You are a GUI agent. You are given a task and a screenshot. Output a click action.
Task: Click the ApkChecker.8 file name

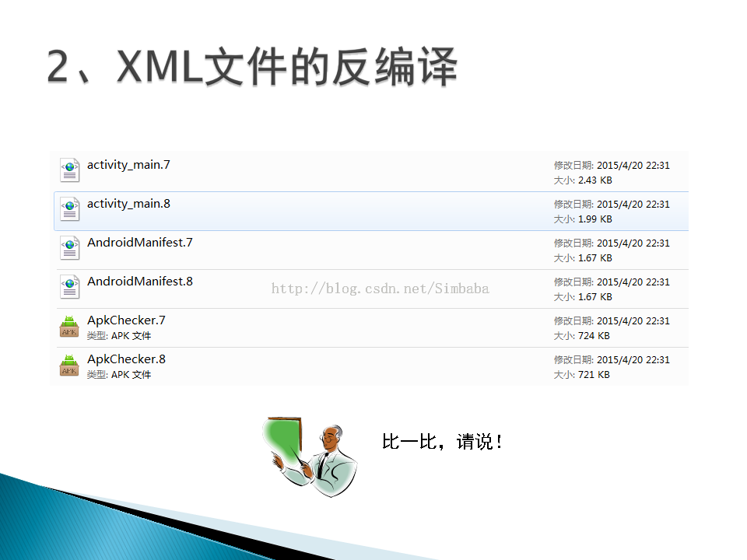(x=126, y=359)
